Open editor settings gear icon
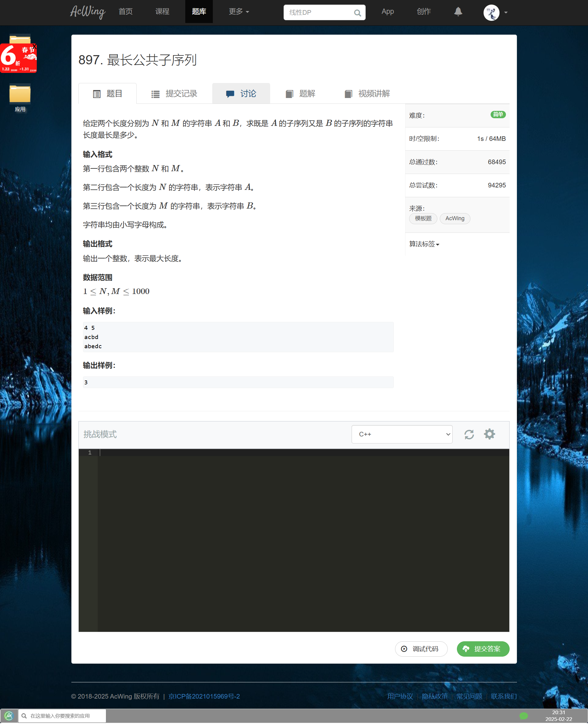588x724 pixels. 489,434
